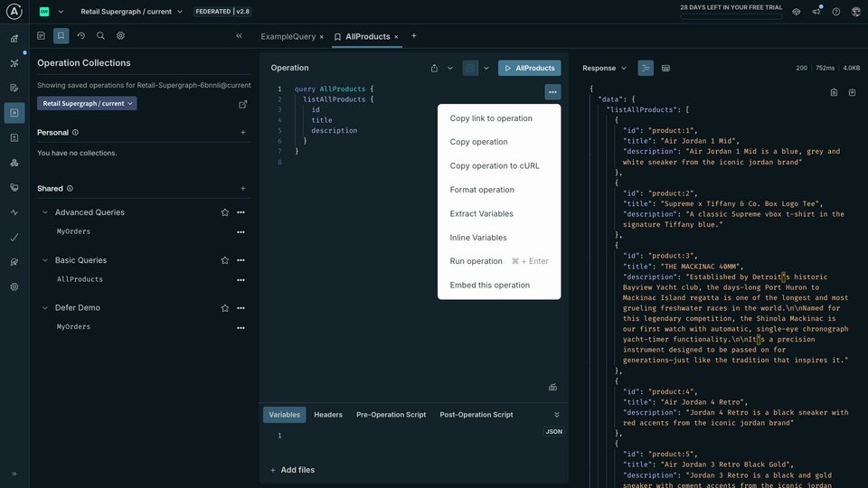Open the external link icon beside Retail Supergraph
This screenshot has height=488, width=868.
click(242, 104)
